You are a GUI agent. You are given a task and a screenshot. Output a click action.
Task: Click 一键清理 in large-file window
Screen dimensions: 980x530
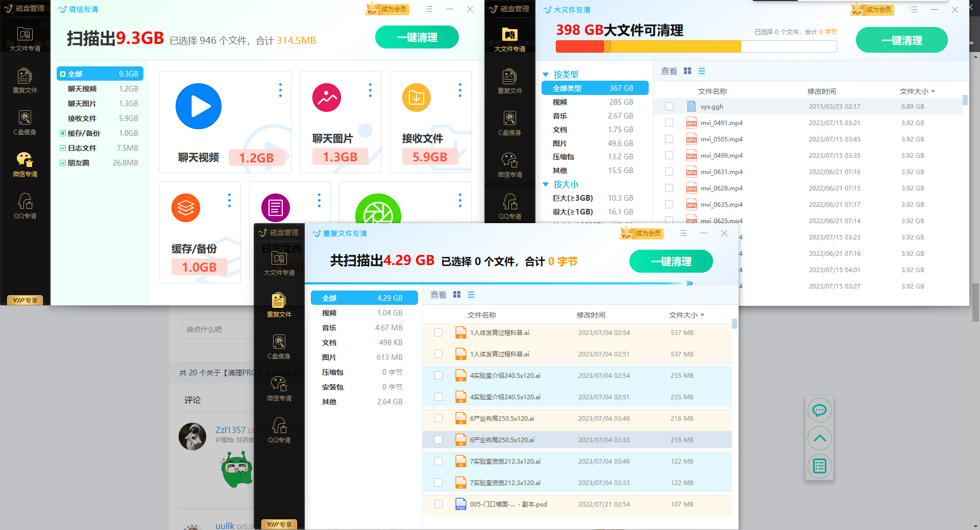coord(902,40)
